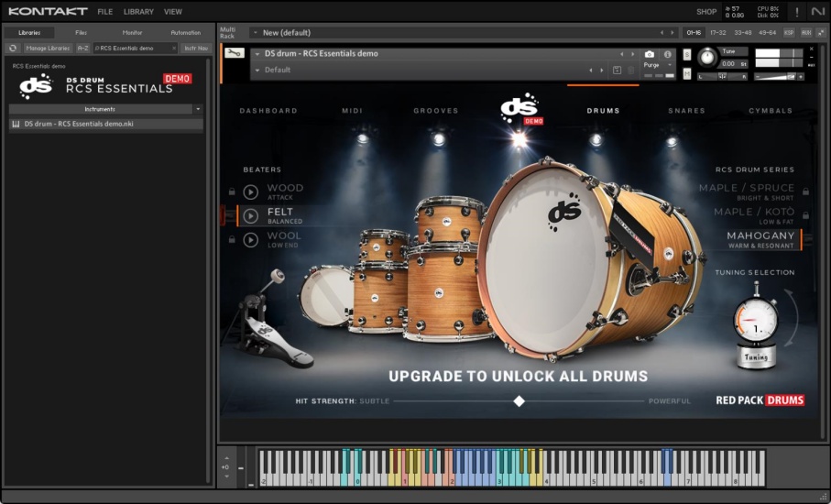Viewport: 831px width, 504px height.
Task: Click the Kontakt warning exclamation icon
Action: coord(796,12)
